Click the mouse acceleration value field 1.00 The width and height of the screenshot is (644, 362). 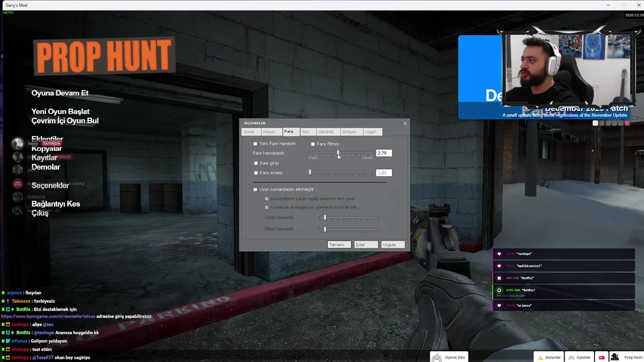tap(383, 172)
